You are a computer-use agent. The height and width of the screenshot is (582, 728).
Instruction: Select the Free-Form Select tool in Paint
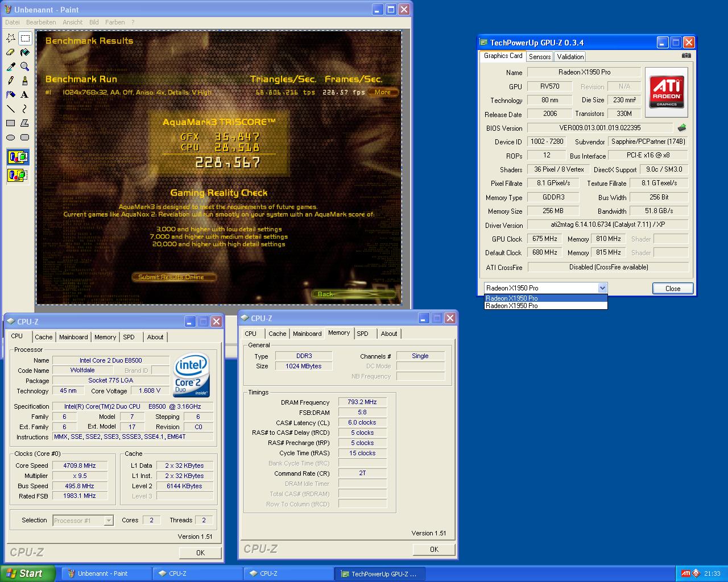pos(10,38)
